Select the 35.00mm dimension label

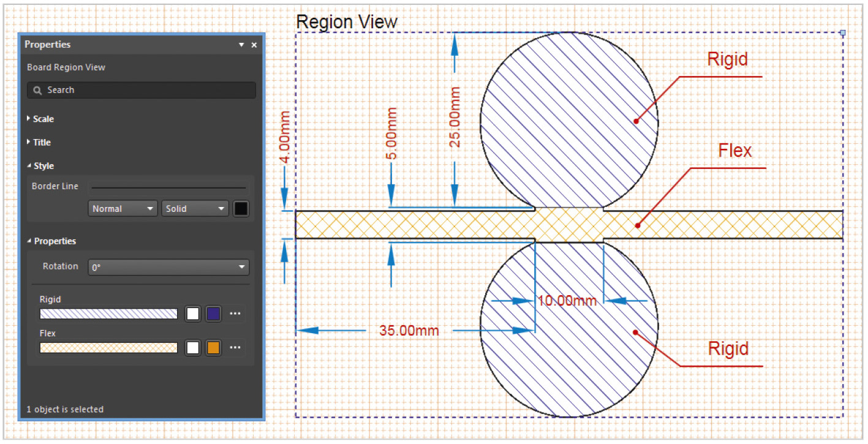pos(409,331)
